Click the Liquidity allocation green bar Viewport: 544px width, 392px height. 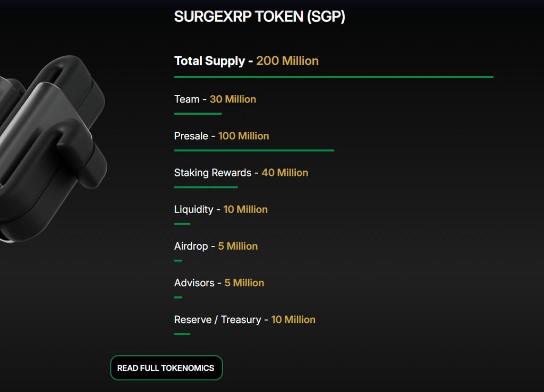click(x=182, y=224)
